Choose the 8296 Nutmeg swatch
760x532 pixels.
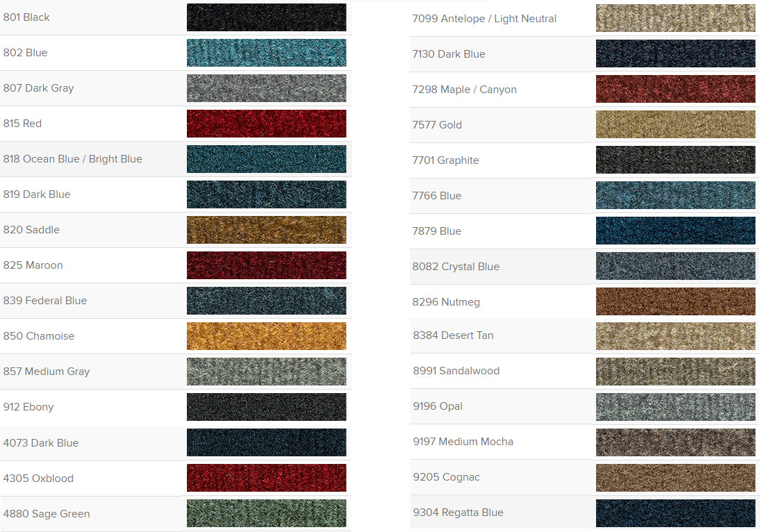coord(676,301)
